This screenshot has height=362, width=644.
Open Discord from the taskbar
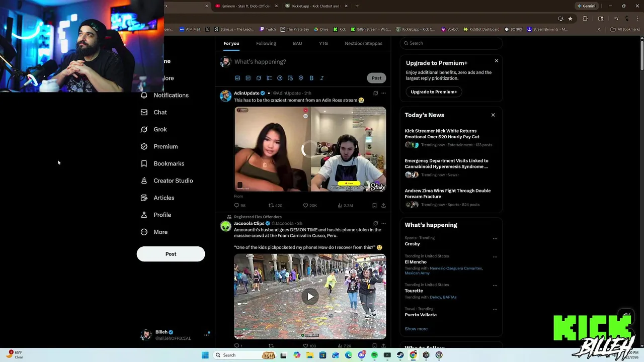(x=361, y=355)
